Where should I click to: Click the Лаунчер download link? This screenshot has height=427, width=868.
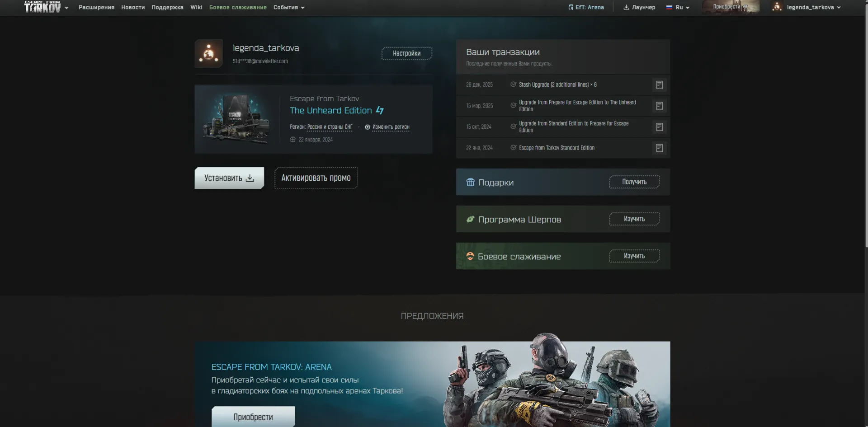tap(639, 7)
